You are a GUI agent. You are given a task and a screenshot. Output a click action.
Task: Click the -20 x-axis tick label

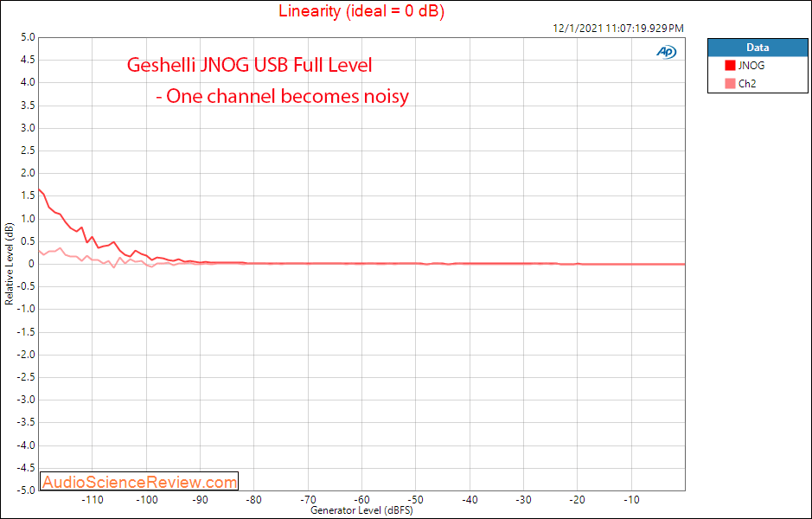[x=577, y=500]
